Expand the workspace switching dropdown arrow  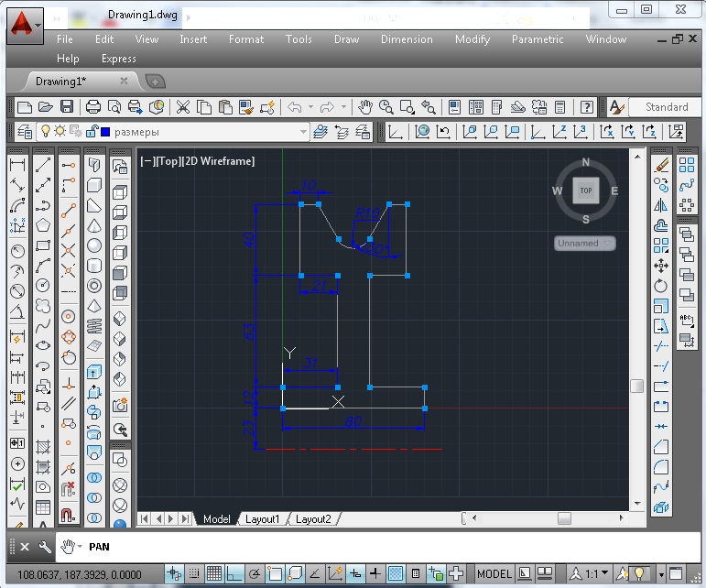(661, 574)
